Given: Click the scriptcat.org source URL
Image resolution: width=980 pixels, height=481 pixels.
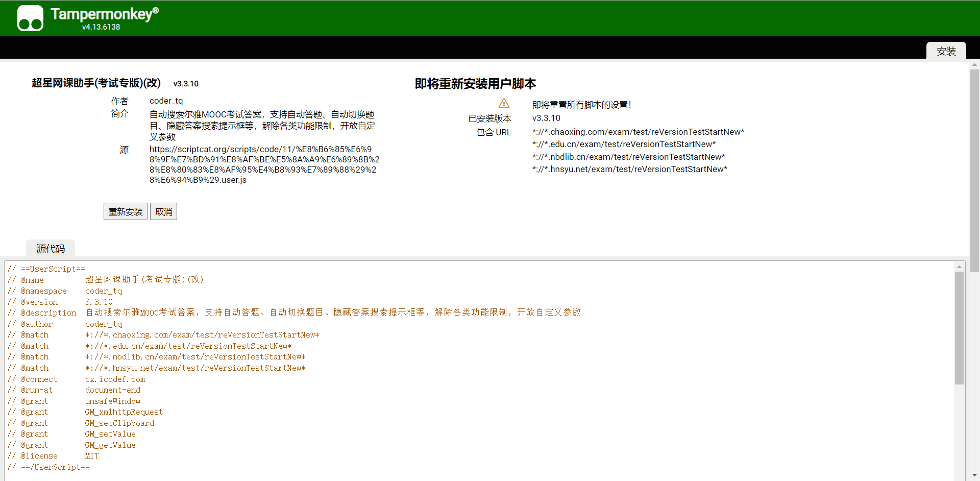Looking at the screenshot, I should pos(264,164).
